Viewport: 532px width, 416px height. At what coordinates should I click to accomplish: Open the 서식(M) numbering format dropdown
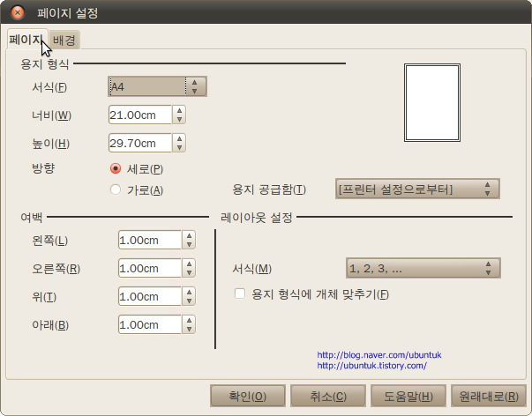pos(423,268)
